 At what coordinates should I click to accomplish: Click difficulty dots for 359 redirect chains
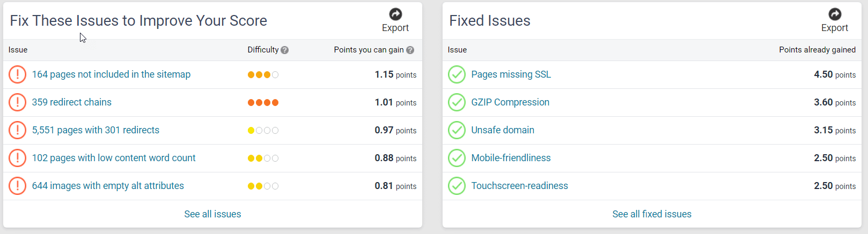click(x=263, y=103)
